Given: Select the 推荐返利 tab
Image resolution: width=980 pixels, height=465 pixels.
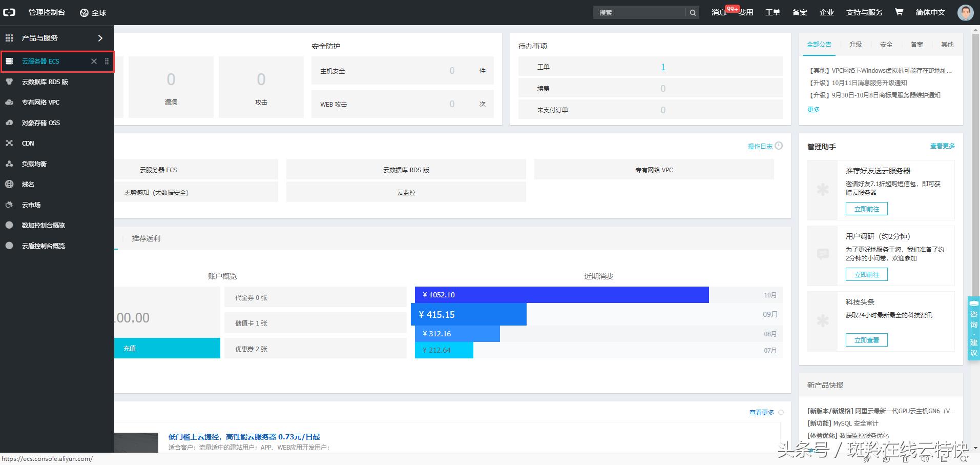Looking at the screenshot, I should click(x=146, y=238).
